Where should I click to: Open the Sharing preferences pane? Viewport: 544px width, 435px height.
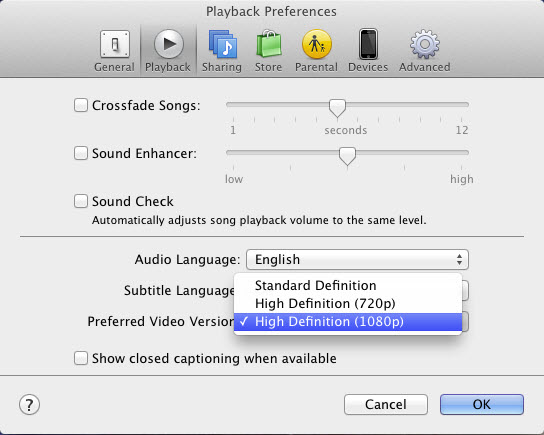point(222,51)
